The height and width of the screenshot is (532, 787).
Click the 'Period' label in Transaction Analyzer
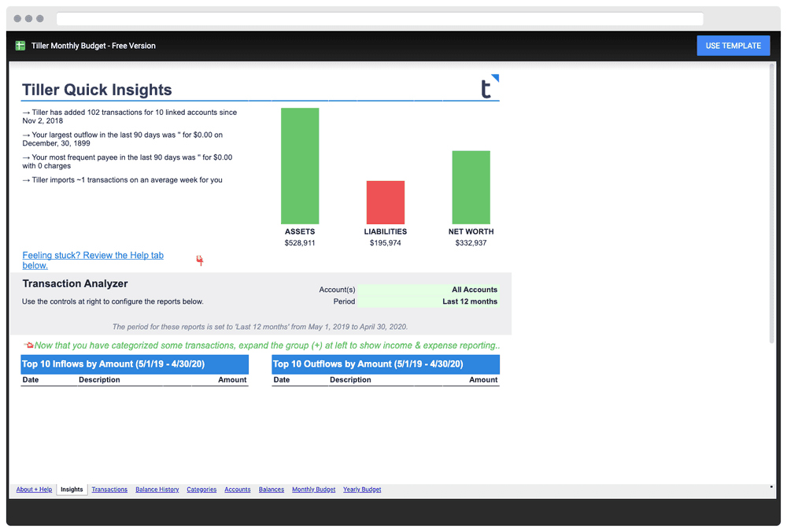tap(344, 301)
